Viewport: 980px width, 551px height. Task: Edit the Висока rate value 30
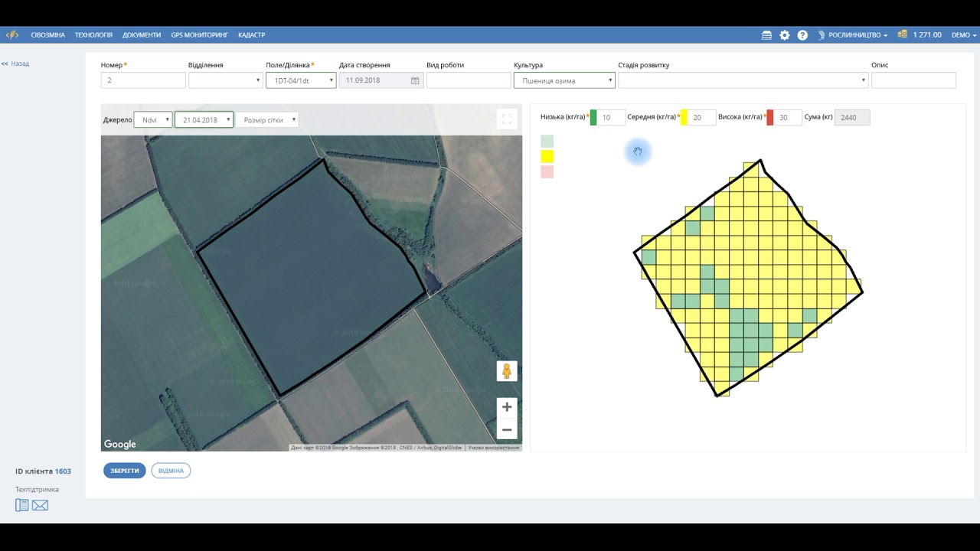click(x=788, y=118)
